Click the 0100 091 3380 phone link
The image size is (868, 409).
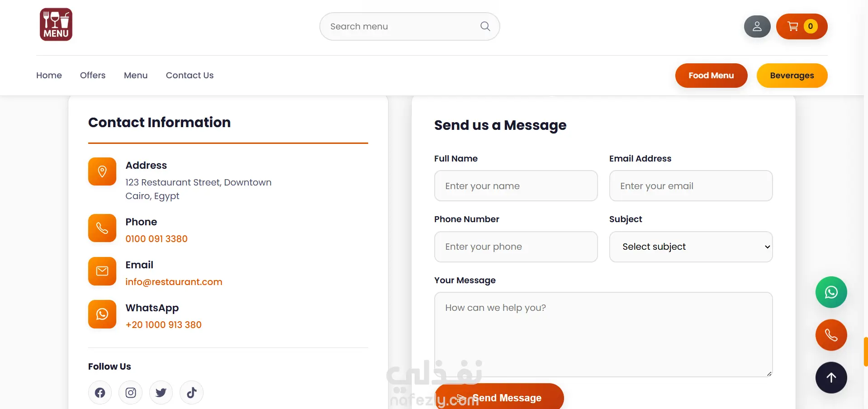click(157, 239)
